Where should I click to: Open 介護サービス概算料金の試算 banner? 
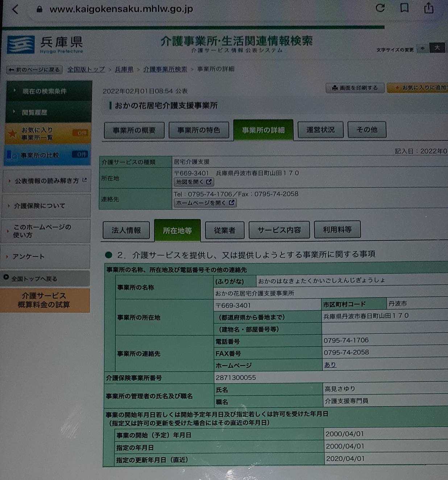coord(45,300)
